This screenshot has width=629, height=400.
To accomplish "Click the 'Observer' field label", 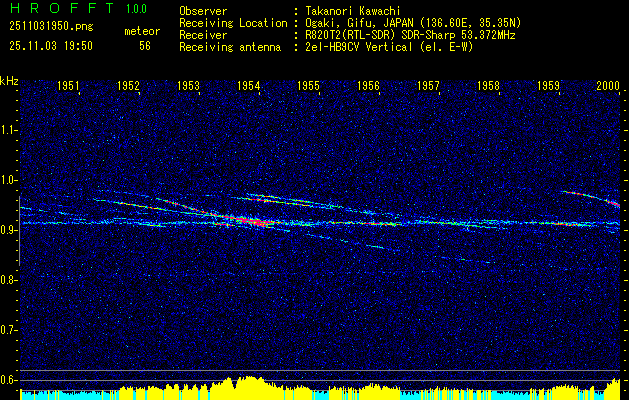I will click(x=203, y=11).
